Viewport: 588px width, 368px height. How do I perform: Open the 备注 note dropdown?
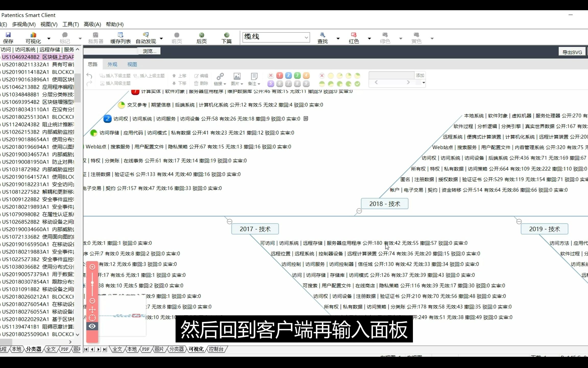coord(254,79)
